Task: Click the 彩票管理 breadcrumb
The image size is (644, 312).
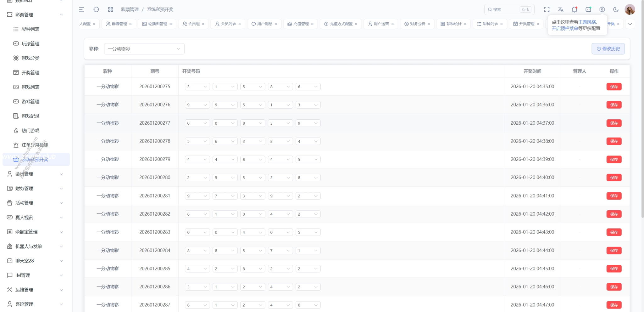Action: pyautogui.click(x=130, y=9)
